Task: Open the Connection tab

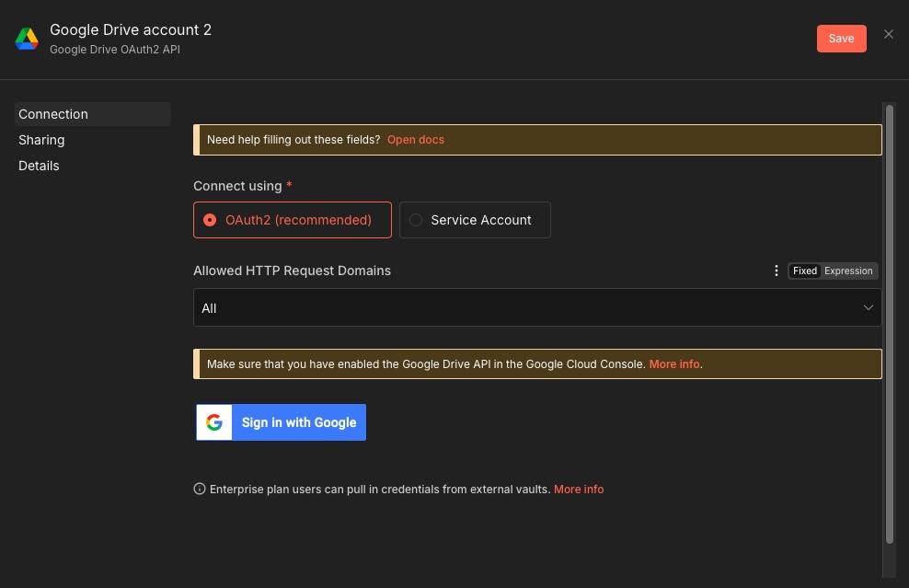Action: tap(53, 114)
